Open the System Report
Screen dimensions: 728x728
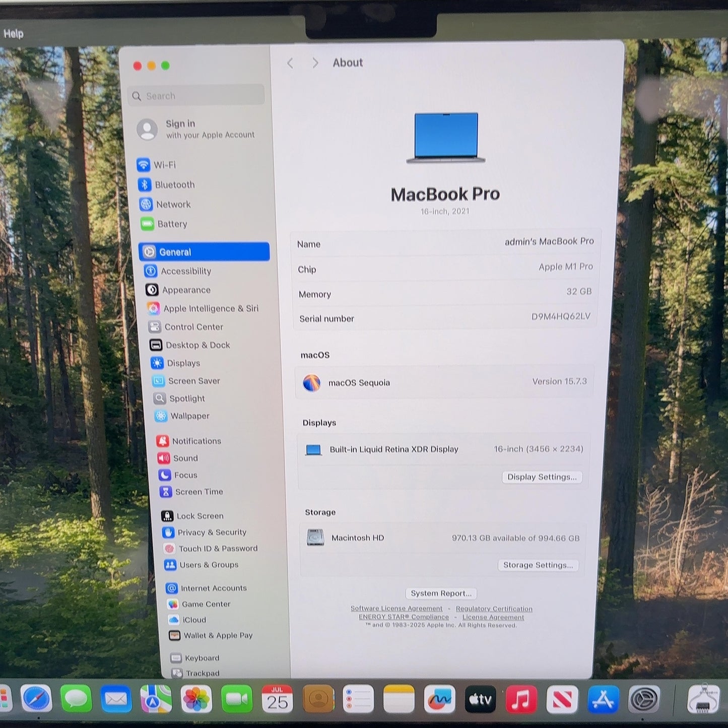(441, 593)
